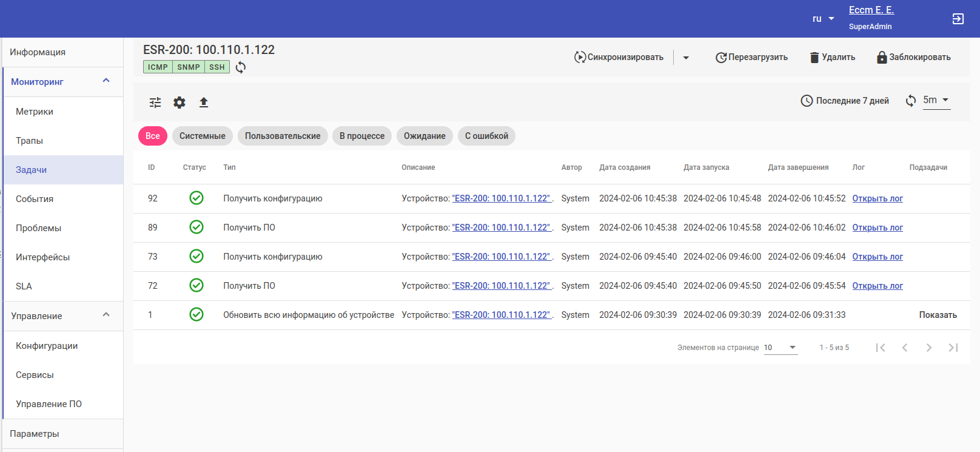980x452 pixels.
Task: Open Метрики in the sidebar
Action: [x=35, y=112]
